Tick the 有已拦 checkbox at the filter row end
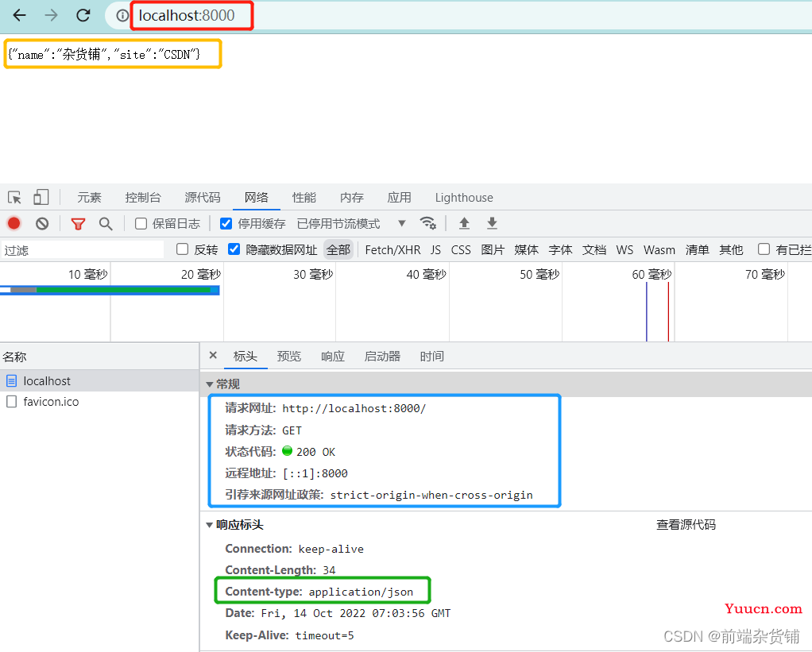This screenshot has width=812, height=652. coord(764,249)
